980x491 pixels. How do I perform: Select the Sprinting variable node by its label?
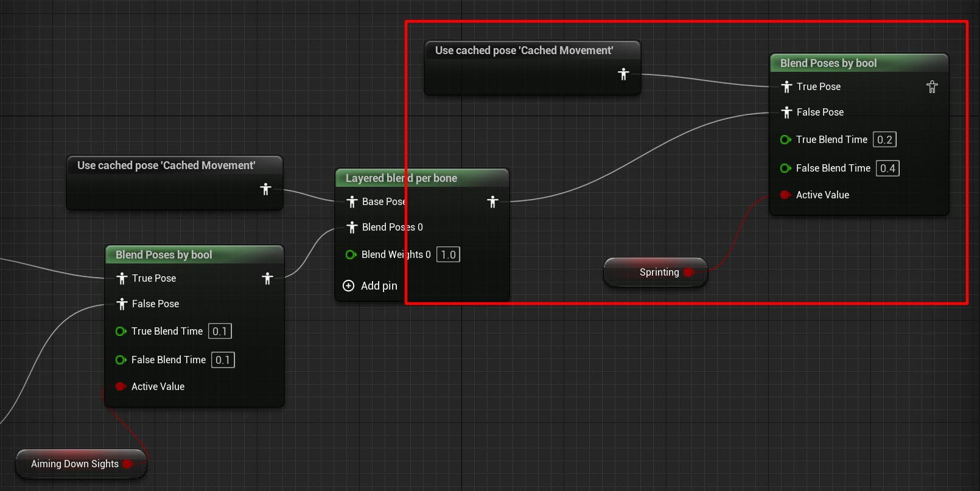(x=659, y=273)
